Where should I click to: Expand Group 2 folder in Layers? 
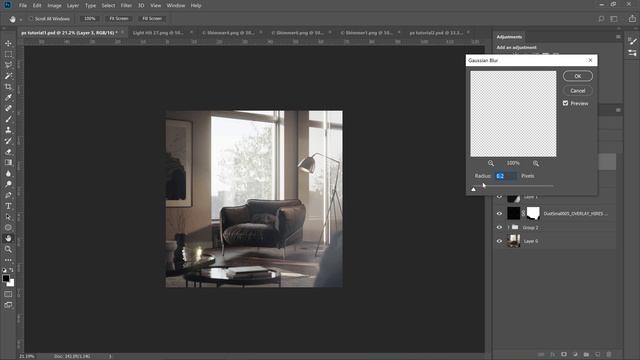(x=509, y=227)
